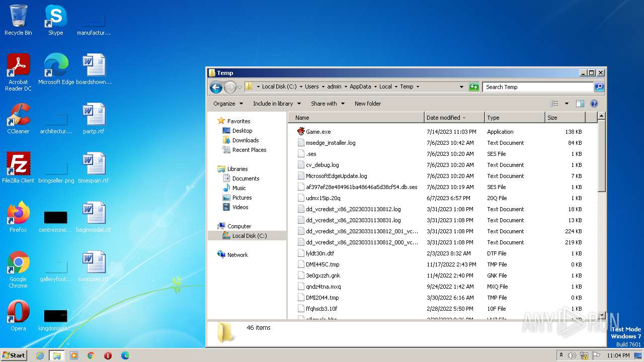Click in the Search Temp field
Viewport: 644px width, 362px height.
tap(538, 87)
